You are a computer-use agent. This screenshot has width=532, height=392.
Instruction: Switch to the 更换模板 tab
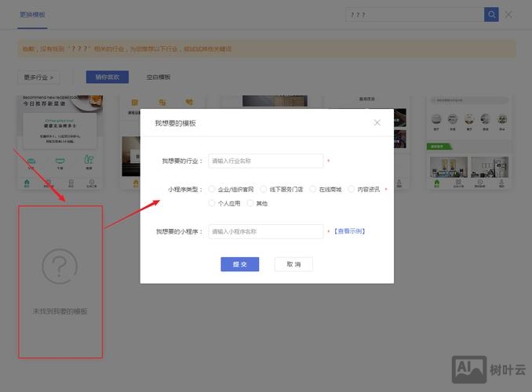point(32,15)
